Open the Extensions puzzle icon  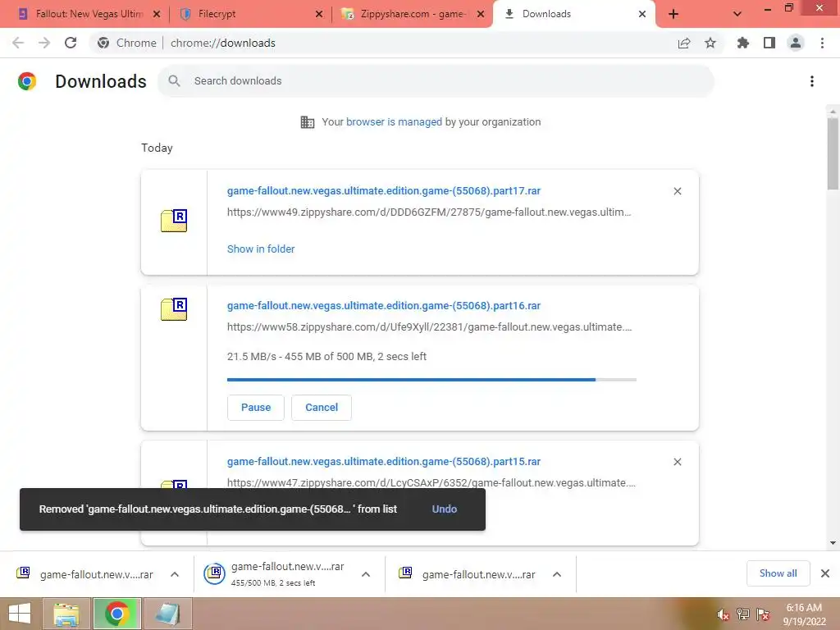pyautogui.click(x=742, y=43)
